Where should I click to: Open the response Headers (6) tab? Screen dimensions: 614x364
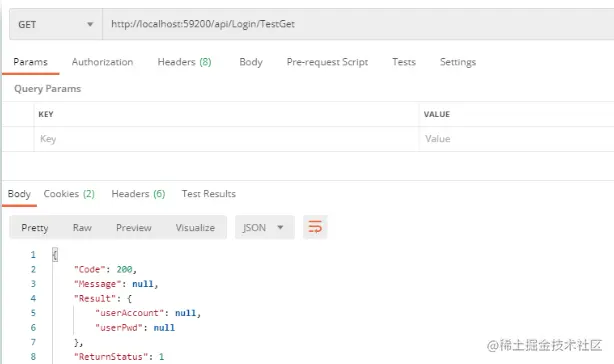click(x=138, y=194)
